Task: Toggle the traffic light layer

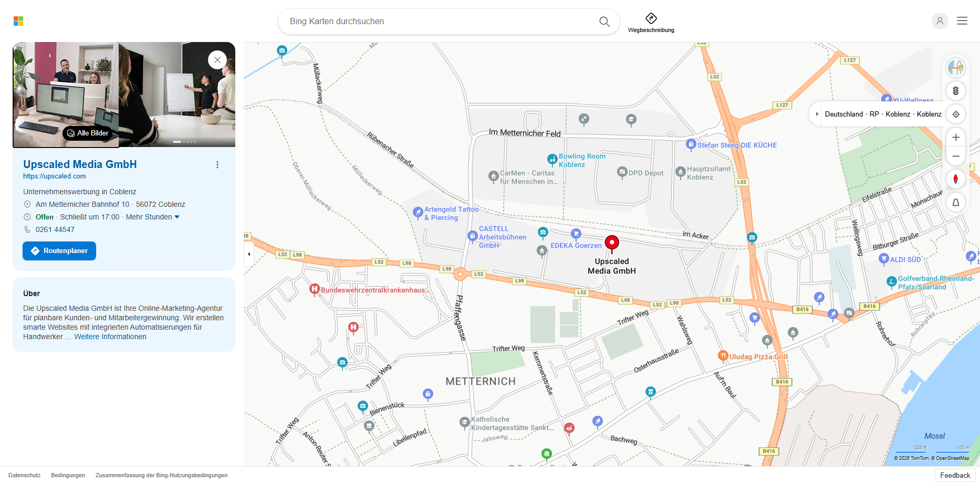Action: coord(956,91)
